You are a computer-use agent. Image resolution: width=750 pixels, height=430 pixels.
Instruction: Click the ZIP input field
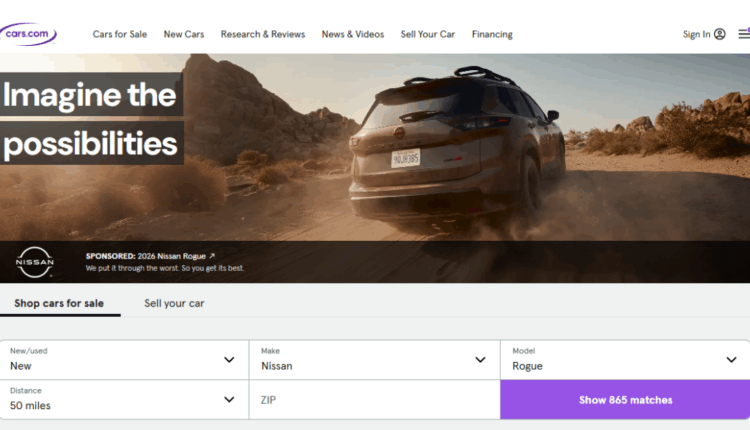tap(374, 400)
